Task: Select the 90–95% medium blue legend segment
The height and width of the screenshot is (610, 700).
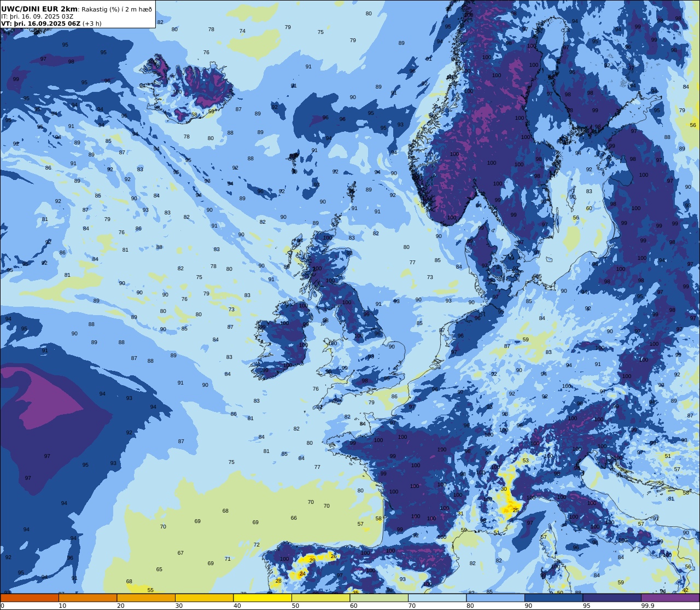Action: (553, 598)
